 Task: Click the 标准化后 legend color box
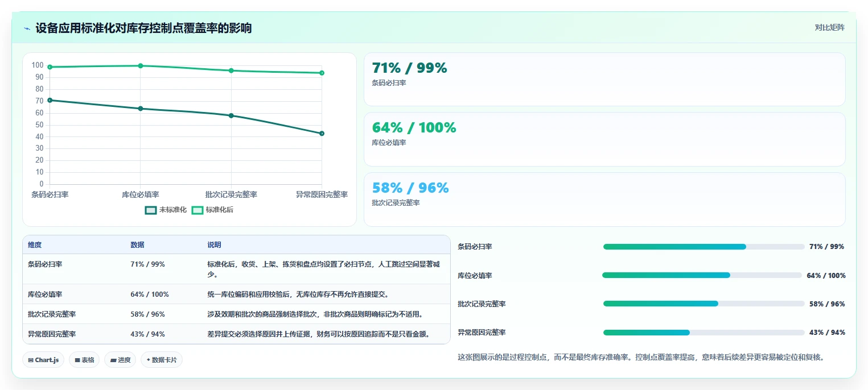pyautogui.click(x=198, y=210)
